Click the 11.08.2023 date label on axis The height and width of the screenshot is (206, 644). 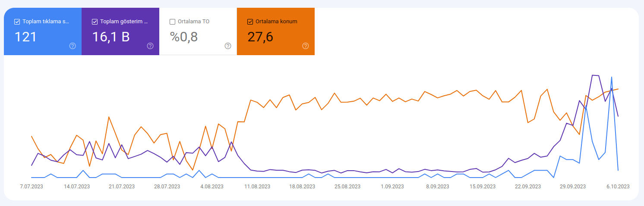click(257, 187)
